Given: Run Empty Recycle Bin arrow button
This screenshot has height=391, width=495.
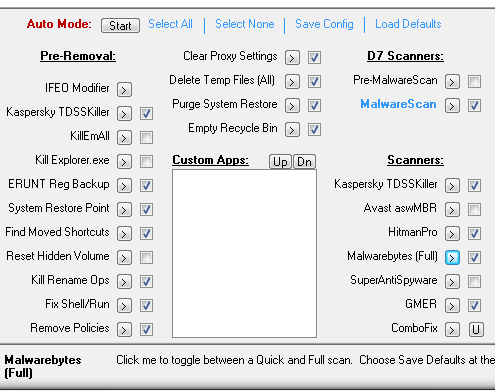Looking at the screenshot, I should coord(292,130).
